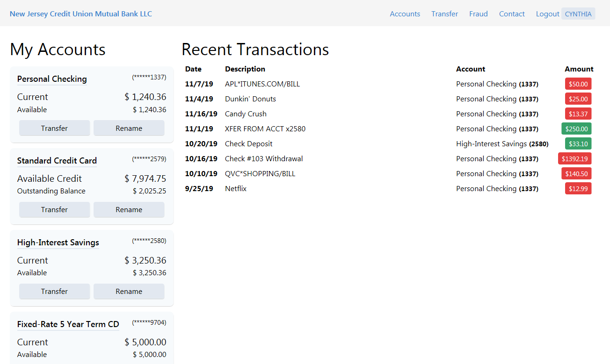Open the Accounts nav link
The image size is (610, 364).
405,14
